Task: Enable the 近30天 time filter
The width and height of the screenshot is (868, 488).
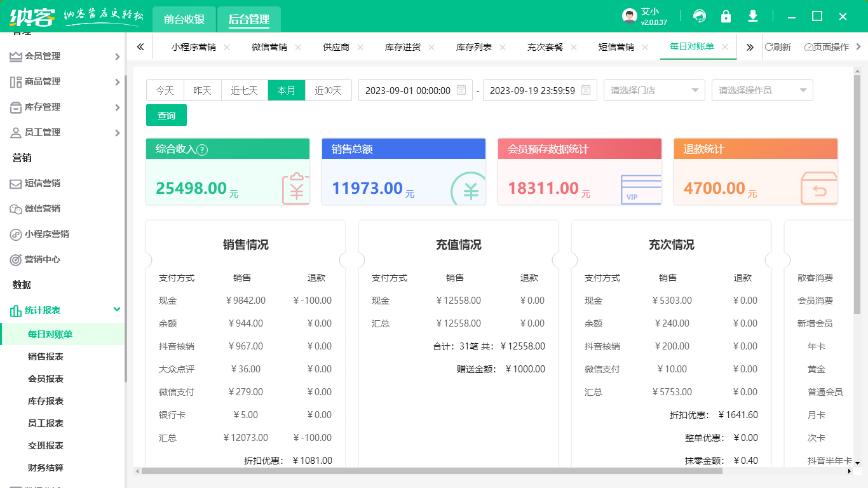Action: (329, 90)
